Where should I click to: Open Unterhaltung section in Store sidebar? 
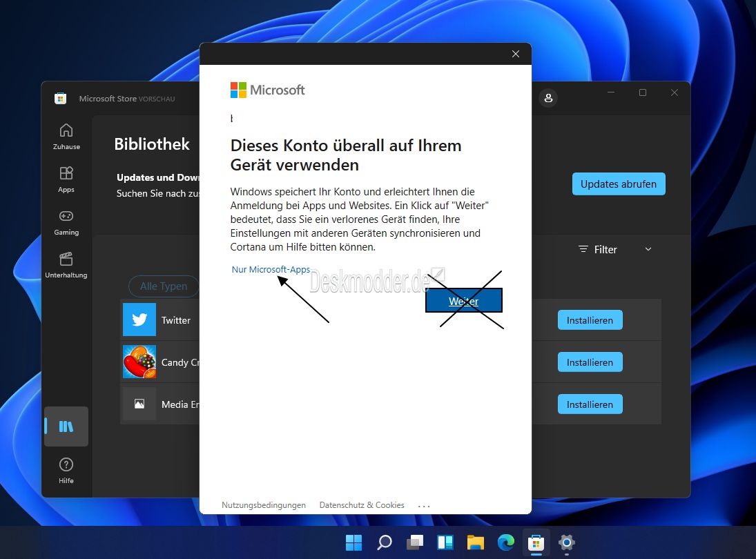coord(66,265)
